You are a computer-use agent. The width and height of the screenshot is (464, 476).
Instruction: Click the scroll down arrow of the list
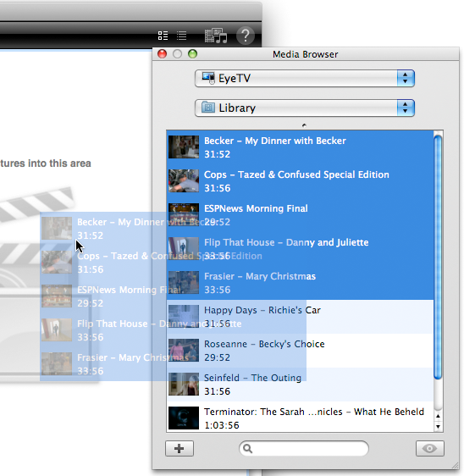438,426
